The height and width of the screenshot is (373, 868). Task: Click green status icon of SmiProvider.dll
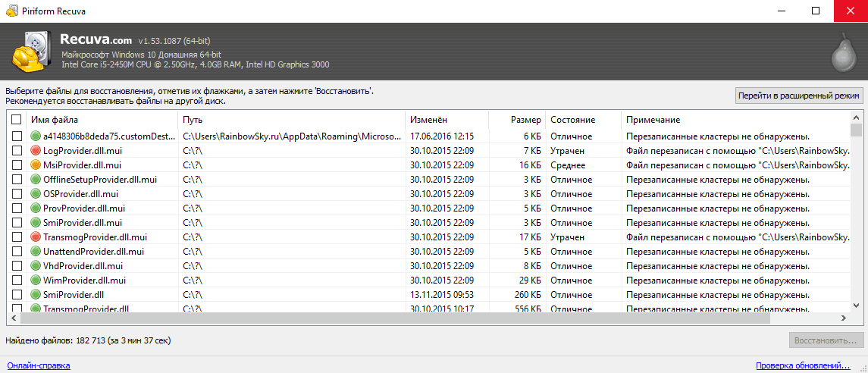pyautogui.click(x=36, y=295)
